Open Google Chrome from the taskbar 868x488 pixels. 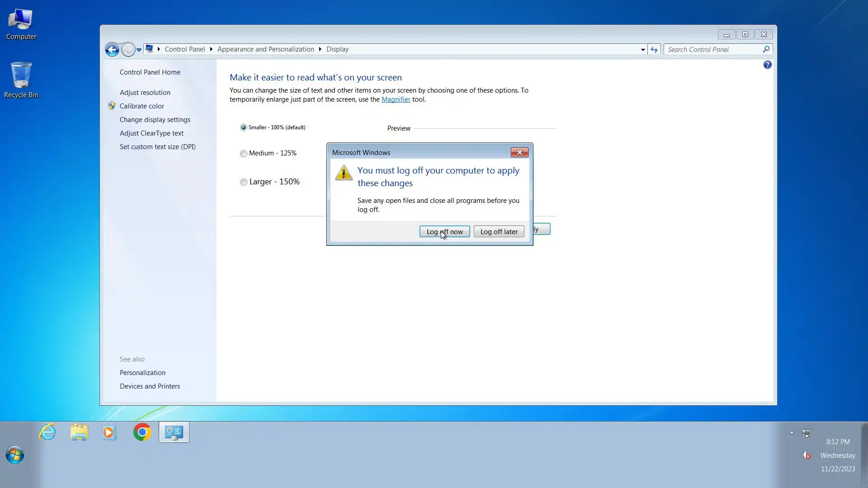142,432
